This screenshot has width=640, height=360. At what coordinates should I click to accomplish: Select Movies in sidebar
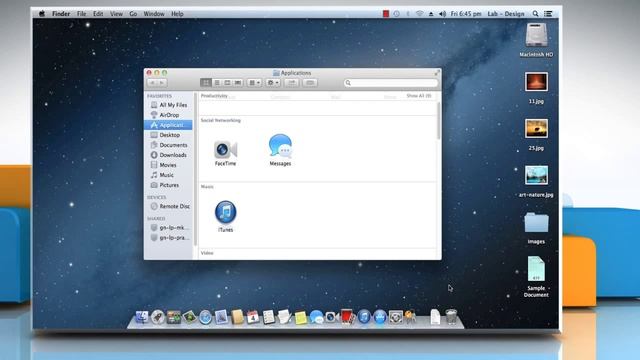(169, 165)
